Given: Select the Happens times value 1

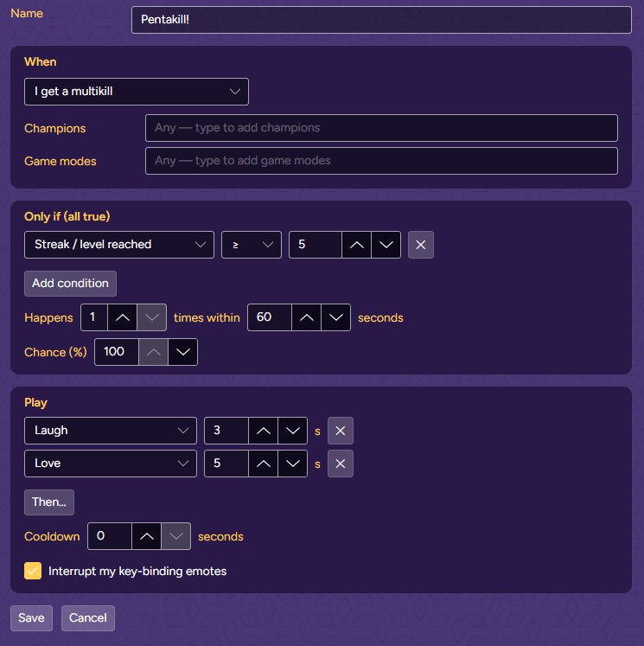Looking at the screenshot, I should point(94,317).
